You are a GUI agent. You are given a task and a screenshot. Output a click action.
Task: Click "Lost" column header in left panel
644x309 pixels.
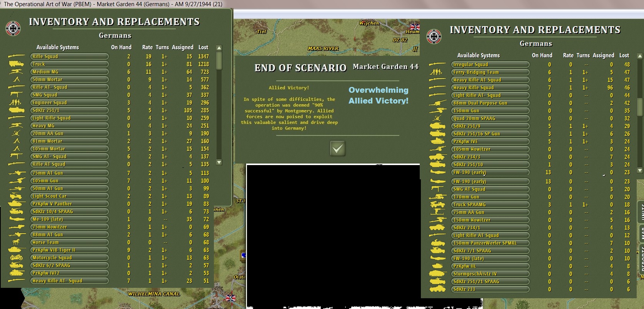click(203, 47)
